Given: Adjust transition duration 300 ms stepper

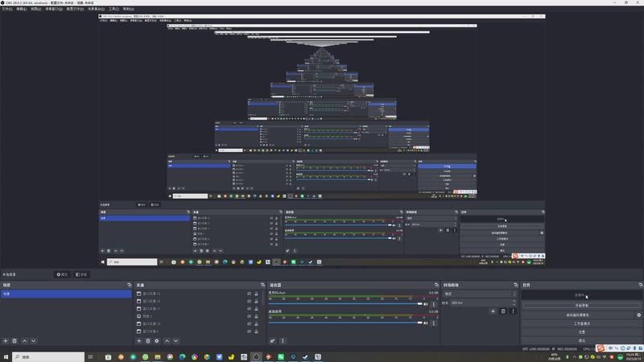Looking at the screenshot, I should coord(514,302).
